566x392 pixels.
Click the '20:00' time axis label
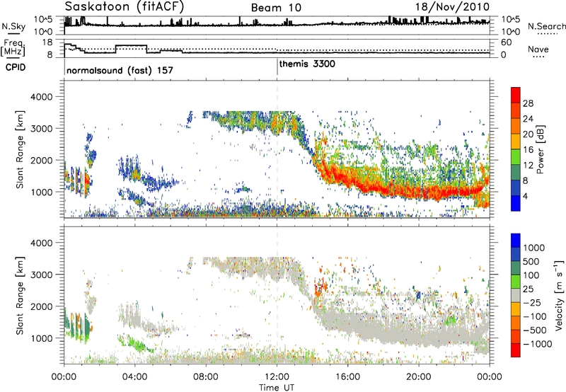[418, 377]
